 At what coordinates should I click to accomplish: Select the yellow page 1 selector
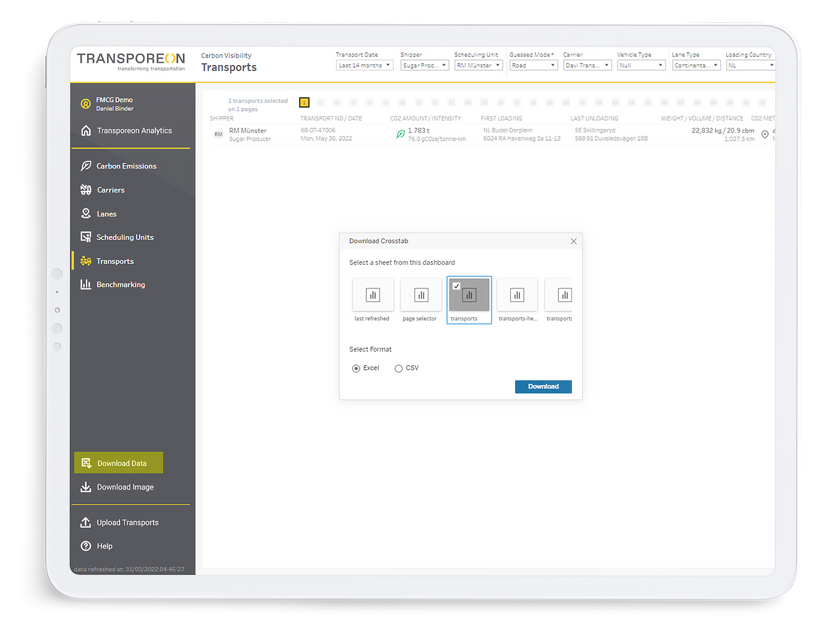pyautogui.click(x=304, y=103)
